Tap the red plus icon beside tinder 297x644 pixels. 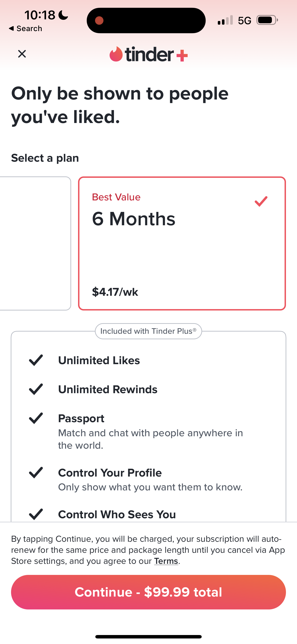coord(182,55)
